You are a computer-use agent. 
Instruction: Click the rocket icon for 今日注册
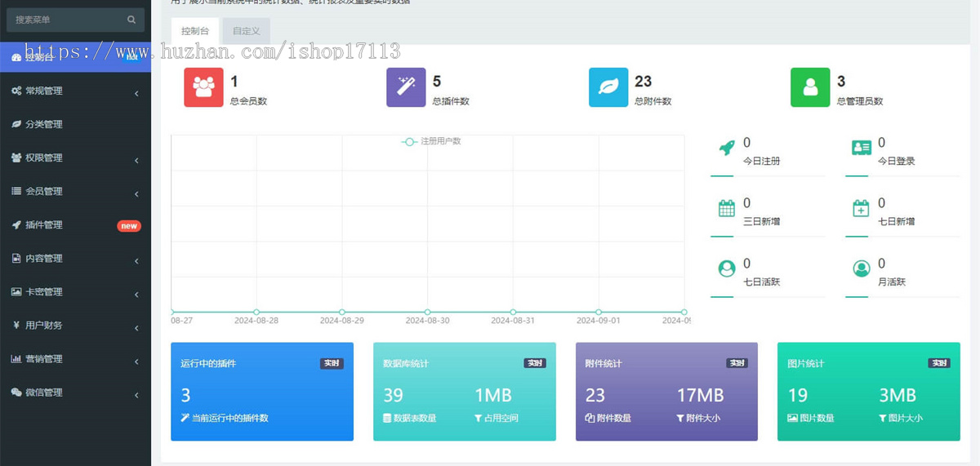(726, 148)
